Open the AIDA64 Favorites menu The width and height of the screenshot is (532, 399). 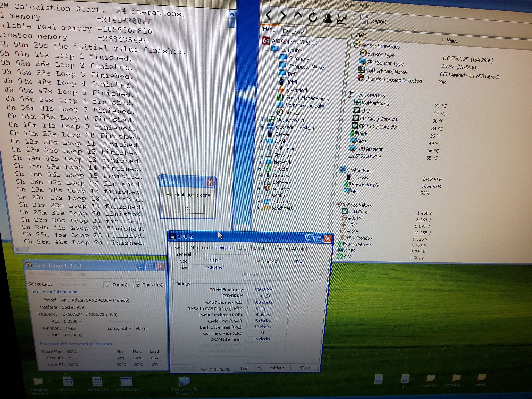click(326, 4)
